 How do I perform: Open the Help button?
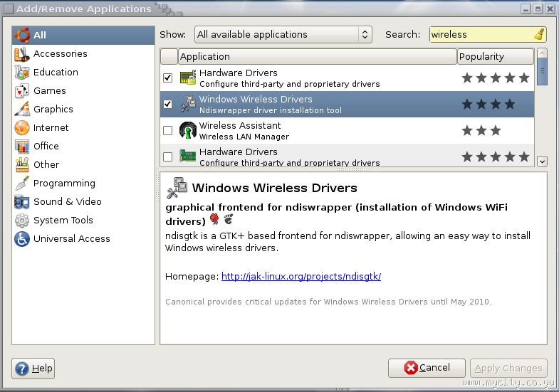[x=33, y=368]
